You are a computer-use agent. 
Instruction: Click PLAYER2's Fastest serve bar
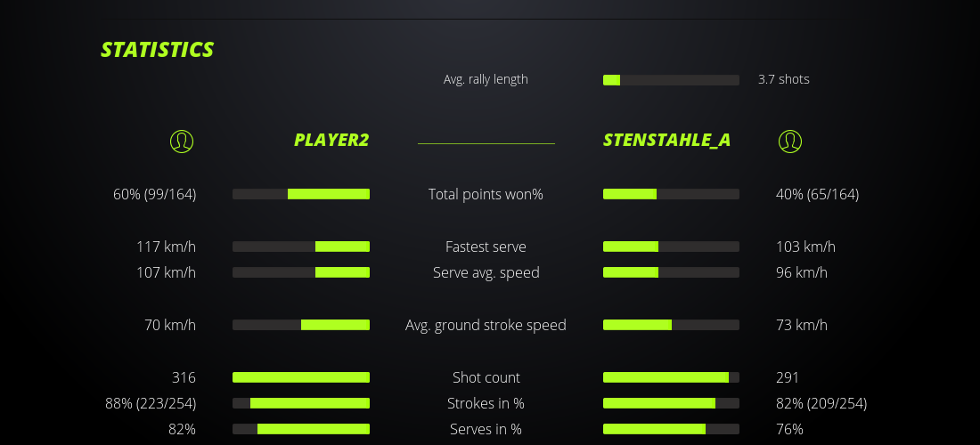(301, 247)
